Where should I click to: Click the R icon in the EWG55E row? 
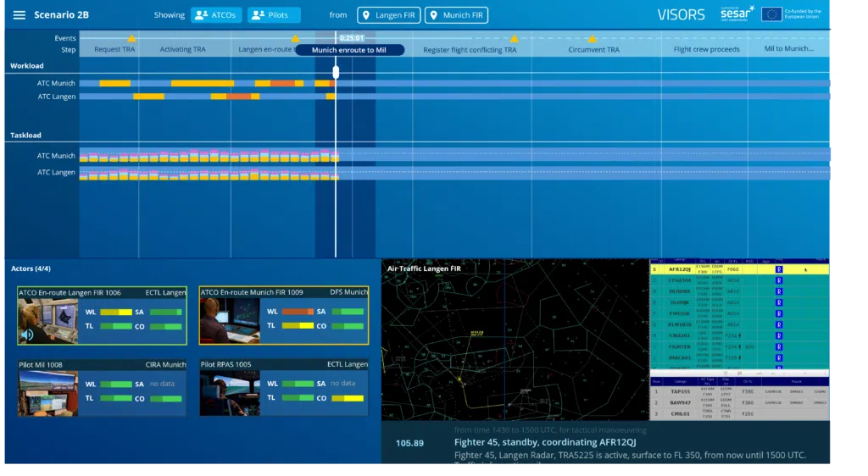point(778,313)
